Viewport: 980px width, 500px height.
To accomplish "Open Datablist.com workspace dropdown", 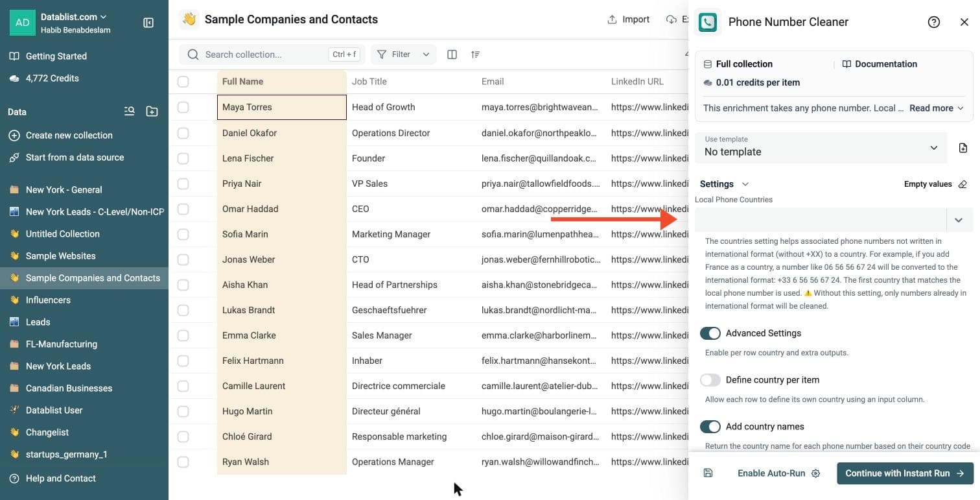I will coord(74,17).
